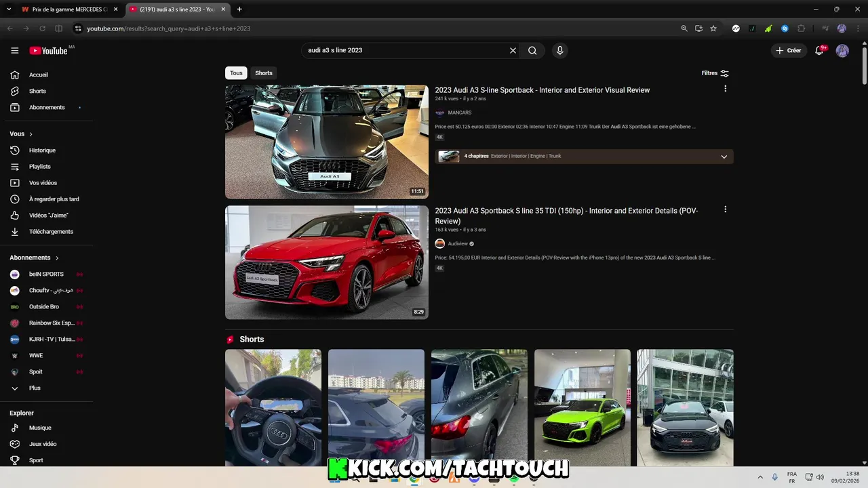The width and height of the screenshot is (868, 488).
Task: Click the YouTube logo
Action: (48, 51)
